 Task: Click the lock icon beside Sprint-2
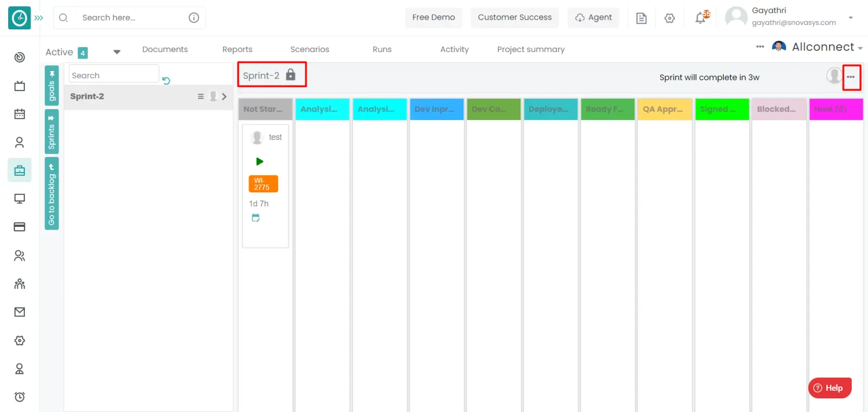click(291, 75)
